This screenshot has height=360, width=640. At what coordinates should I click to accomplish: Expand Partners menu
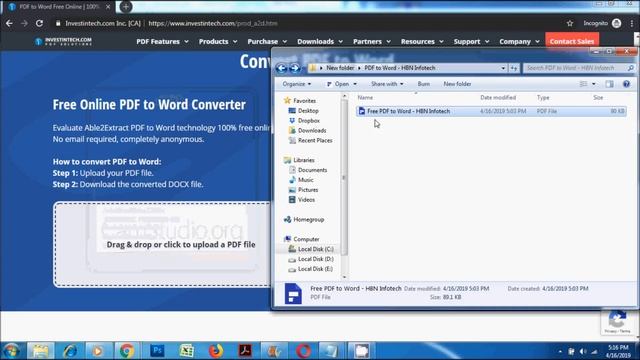coord(372,42)
